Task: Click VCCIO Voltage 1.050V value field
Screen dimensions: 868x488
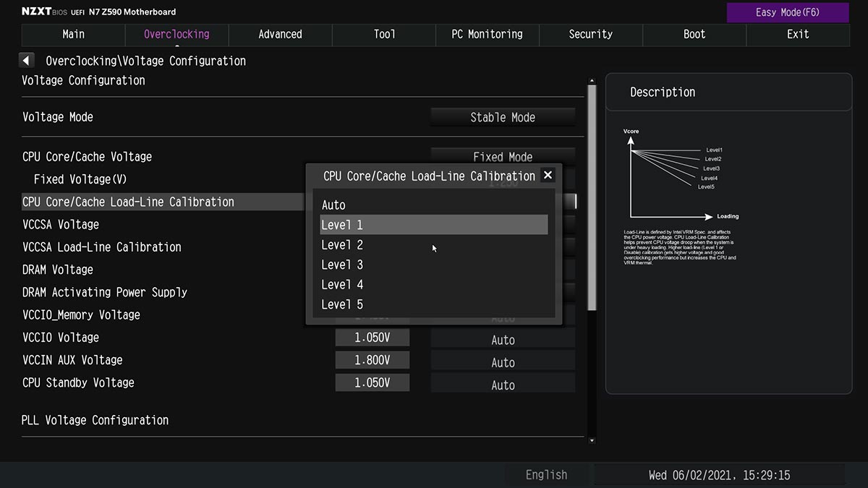Action: tap(373, 338)
